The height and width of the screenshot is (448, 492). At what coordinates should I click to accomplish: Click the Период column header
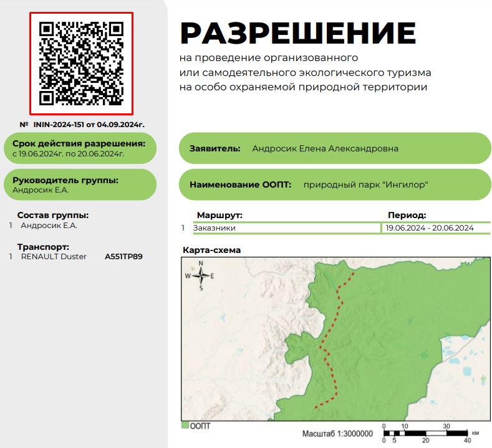[x=407, y=215]
